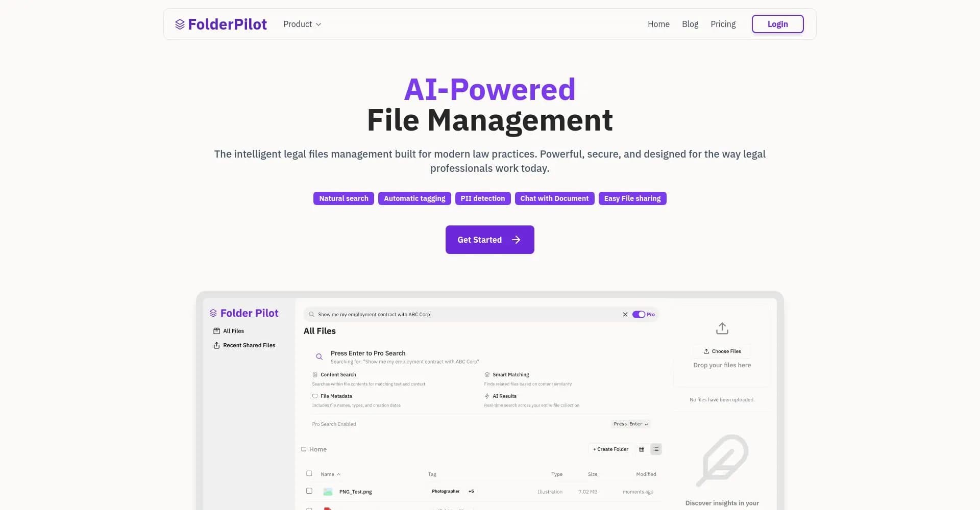Click the All Files sidebar icon
The image size is (980, 510).
point(216,330)
